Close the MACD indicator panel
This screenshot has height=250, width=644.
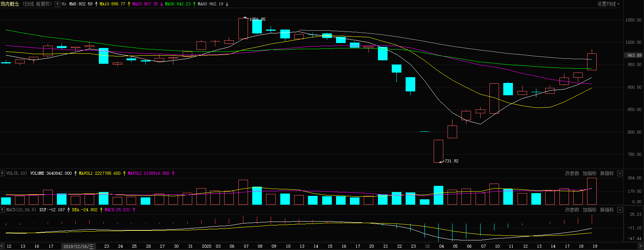click(x=620, y=210)
